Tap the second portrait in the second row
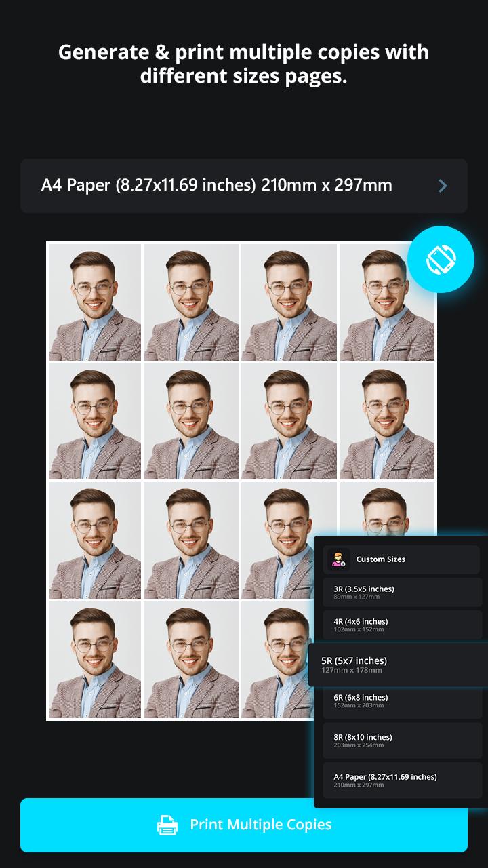 (191, 422)
